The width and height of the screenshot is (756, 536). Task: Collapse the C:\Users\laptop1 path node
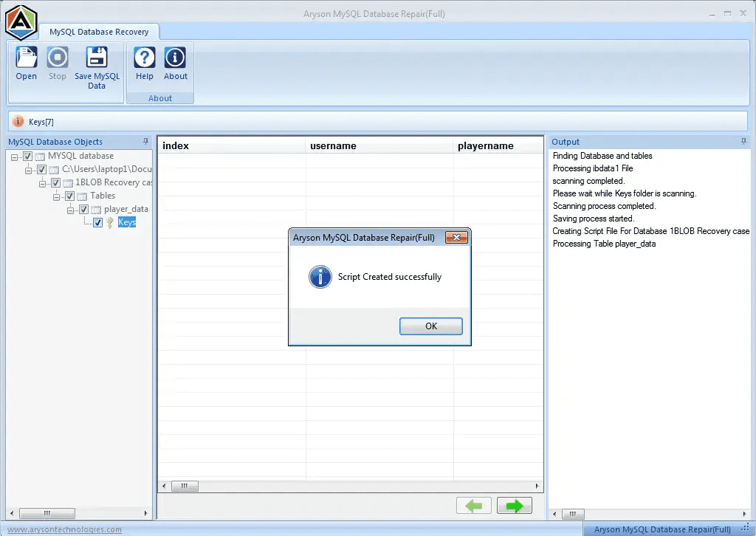tap(29, 170)
